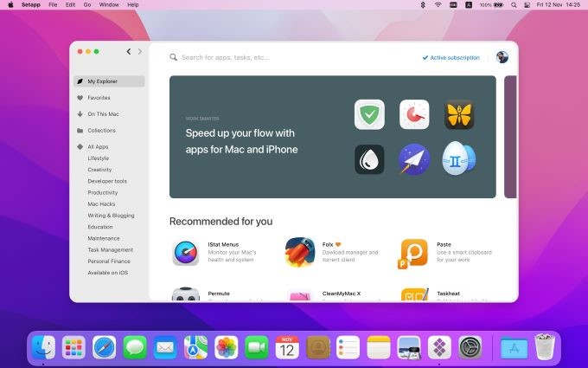Open the Gemini egg app icon
This screenshot has height=368, width=588.
pos(459,158)
